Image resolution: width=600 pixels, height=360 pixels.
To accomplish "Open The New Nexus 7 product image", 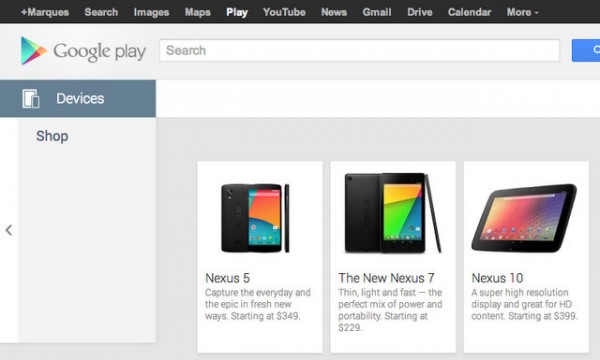I will click(x=393, y=213).
